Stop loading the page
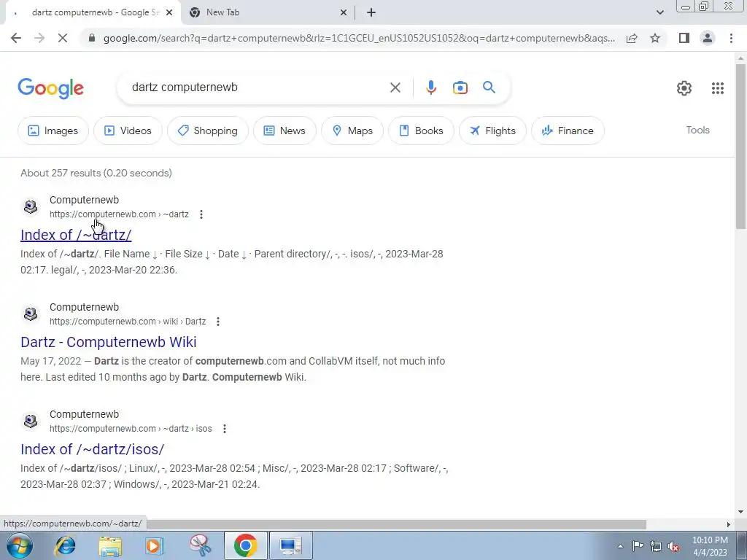The height and width of the screenshot is (560, 747). pyautogui.click(x=63, y=38)
